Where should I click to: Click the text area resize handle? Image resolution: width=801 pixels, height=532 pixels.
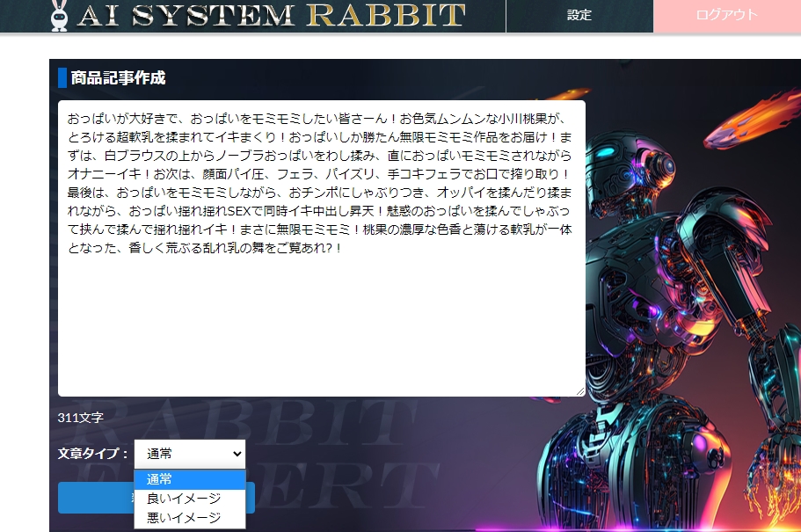[x=580, y=391]
